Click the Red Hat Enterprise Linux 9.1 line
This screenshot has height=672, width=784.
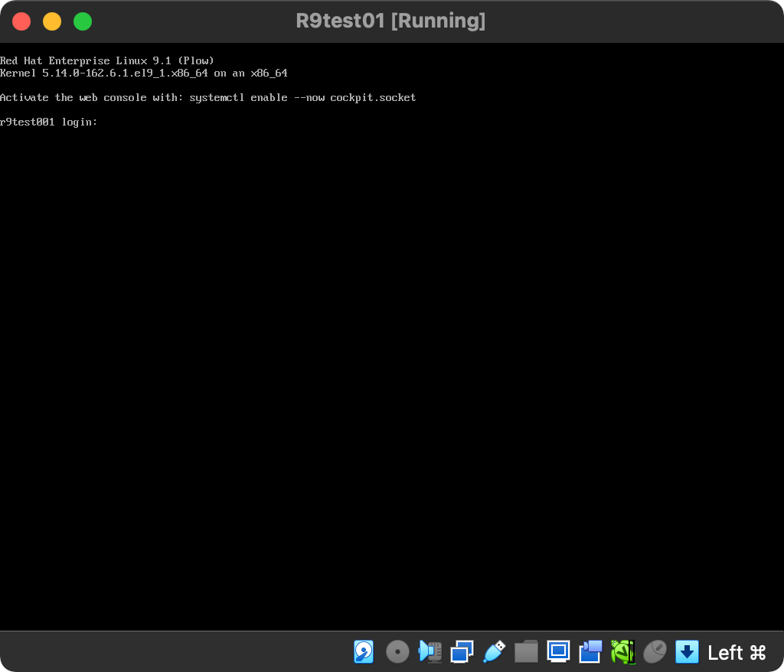[107, 60]
